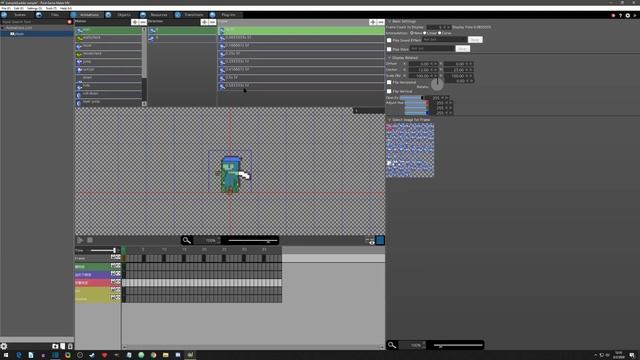Click the Scenes tab globe icon
This screenshot has width=640, height=360.
(4, 15)
